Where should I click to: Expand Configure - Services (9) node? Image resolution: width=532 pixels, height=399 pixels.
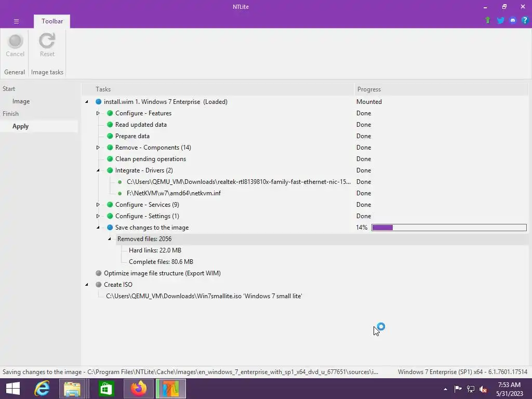98,205
